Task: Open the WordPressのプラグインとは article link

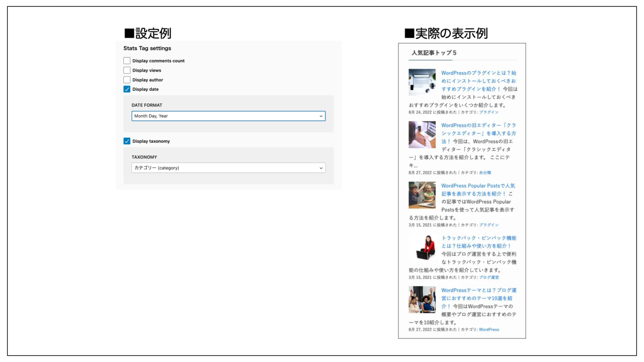Action: tap(478, 81)
